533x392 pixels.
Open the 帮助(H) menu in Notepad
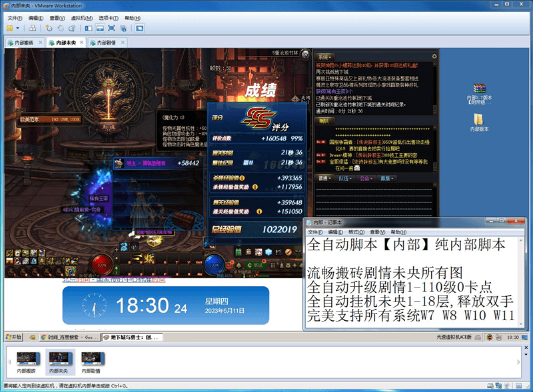click(398, 232)
